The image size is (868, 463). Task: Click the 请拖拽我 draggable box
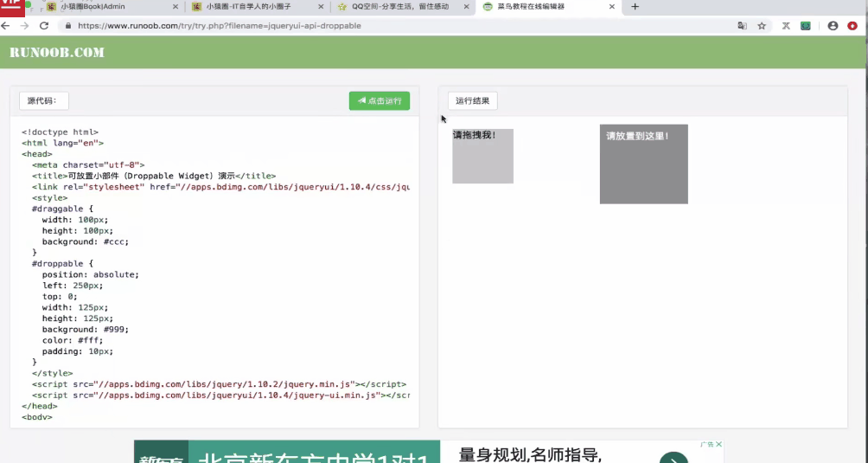482,156
